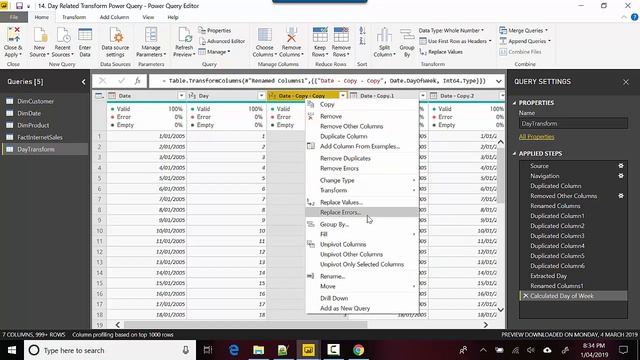Image resolution: width=640 pixels, height=360 pixels.
Task: Click the Windows Start button
Action: [x=12, y=350]
